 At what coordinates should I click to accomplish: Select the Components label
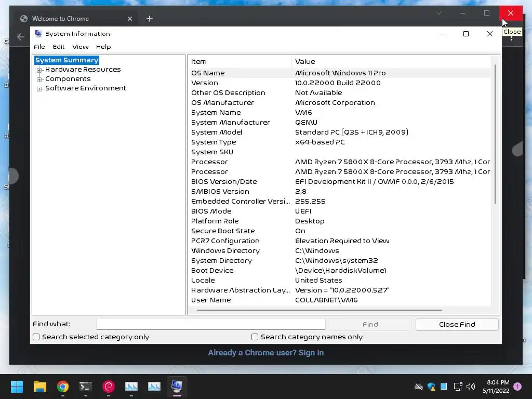click(x=68, y=79)
